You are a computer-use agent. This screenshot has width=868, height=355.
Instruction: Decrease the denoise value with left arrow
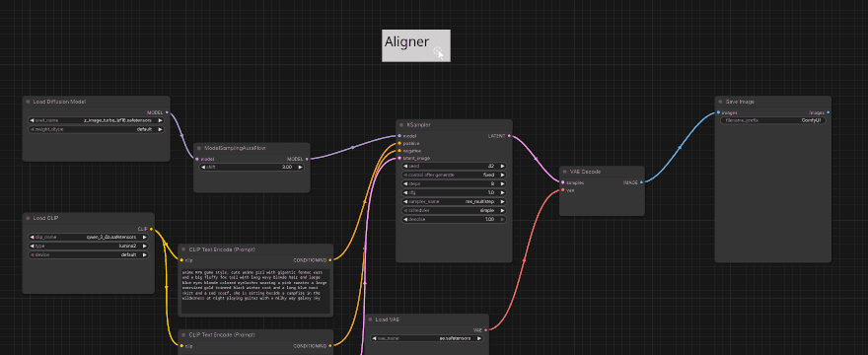[x=405, y=219]
